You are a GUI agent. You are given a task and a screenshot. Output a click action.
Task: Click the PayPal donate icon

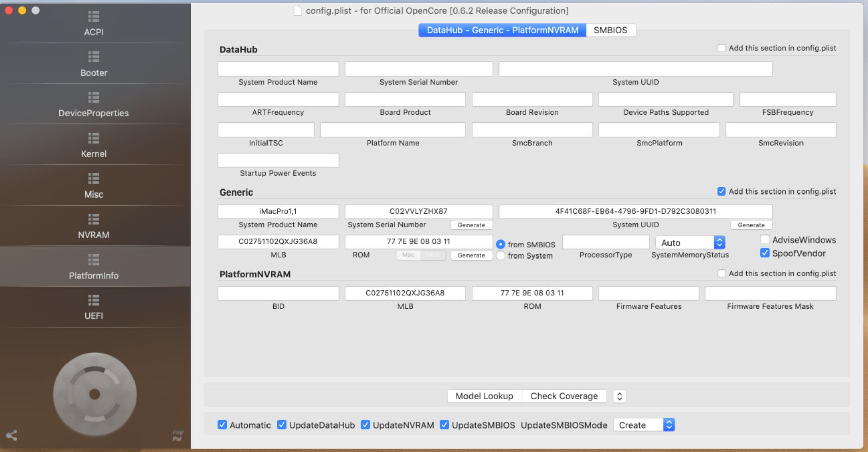(177, 436)
